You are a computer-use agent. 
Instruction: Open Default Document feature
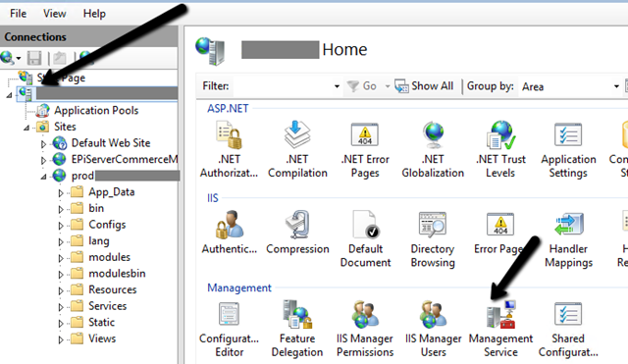tap(365, 239)
